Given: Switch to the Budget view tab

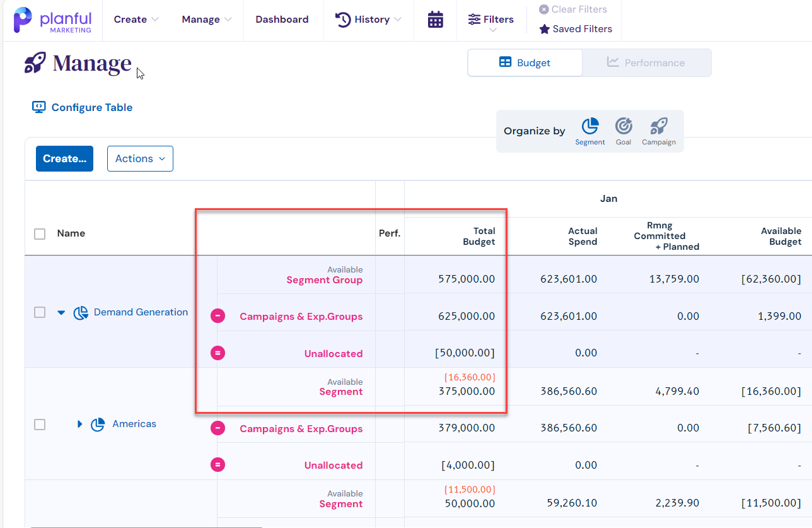Looking at the screenshot, I should [x=525, y=63].
